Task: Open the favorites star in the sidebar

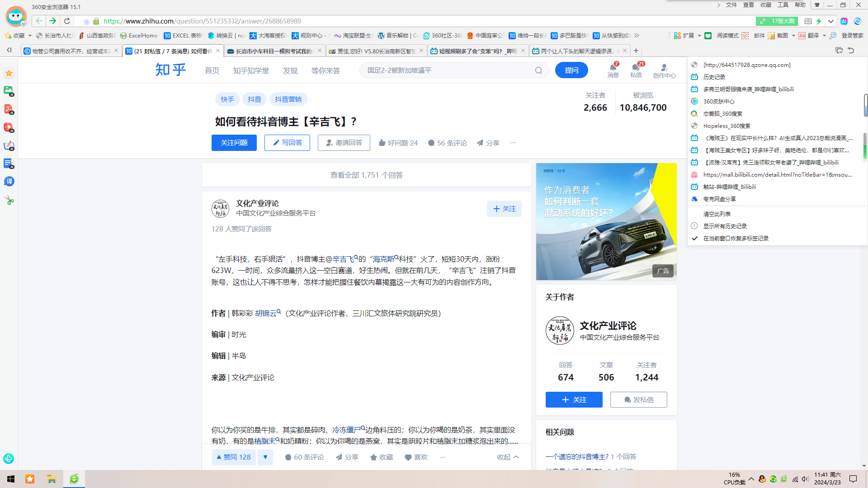Action: [x=9, y=73]
